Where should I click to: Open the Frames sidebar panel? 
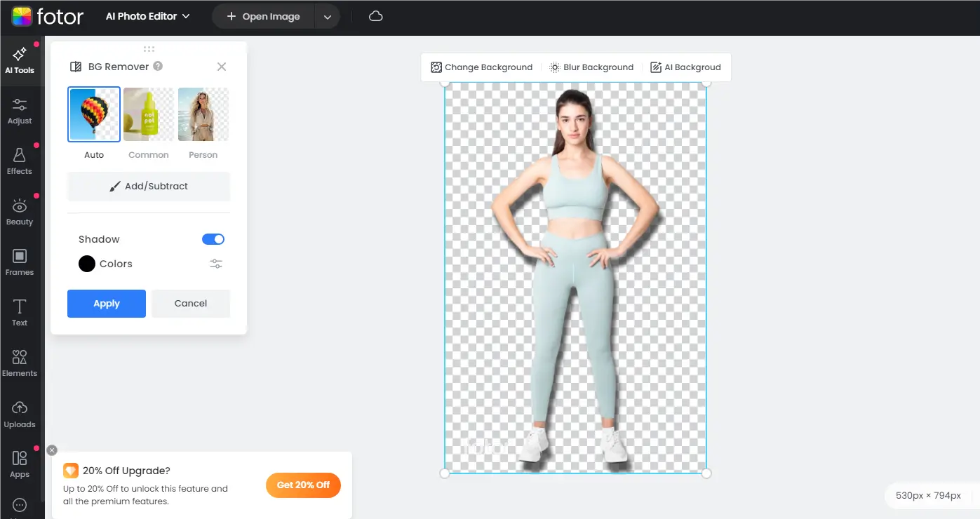tap(20, 262)
